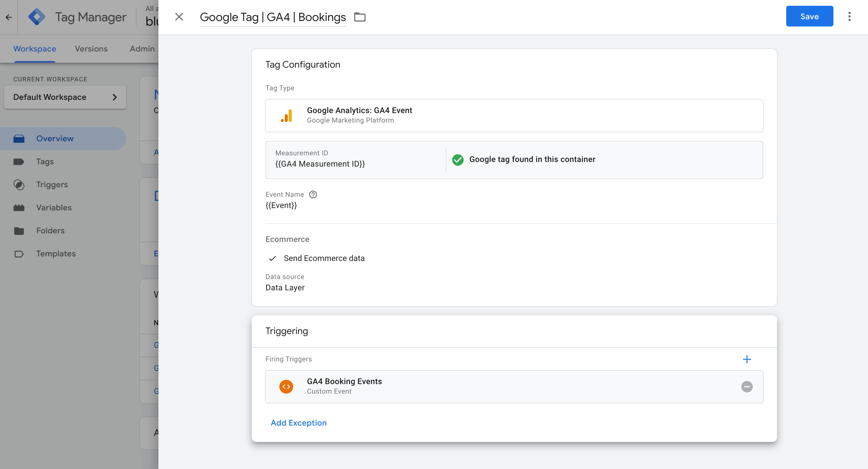The image size is (868, 469).
Task: Click the Triggering section heading
Action: coord(287,331)
